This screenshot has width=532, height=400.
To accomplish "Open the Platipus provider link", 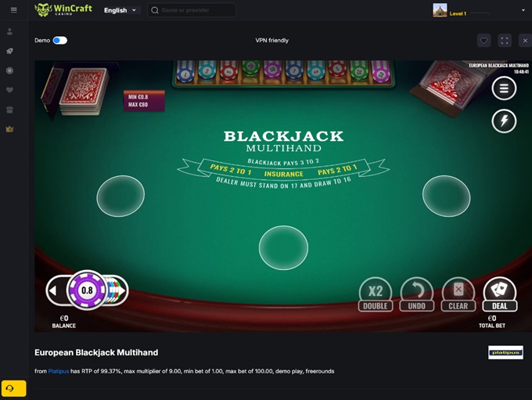I will pos(59,371).
